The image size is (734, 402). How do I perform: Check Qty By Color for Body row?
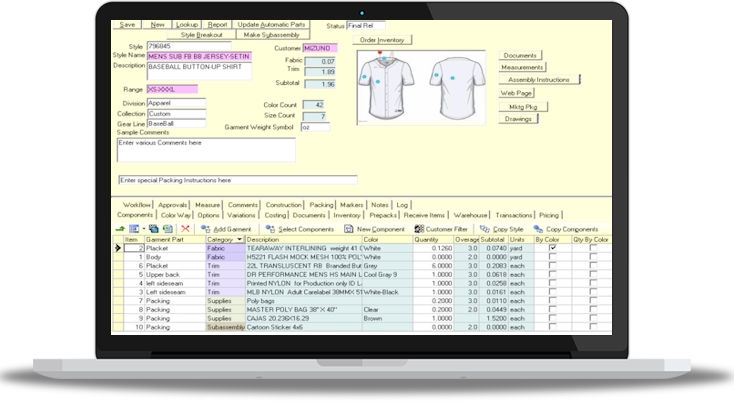(x=593, y=256)
